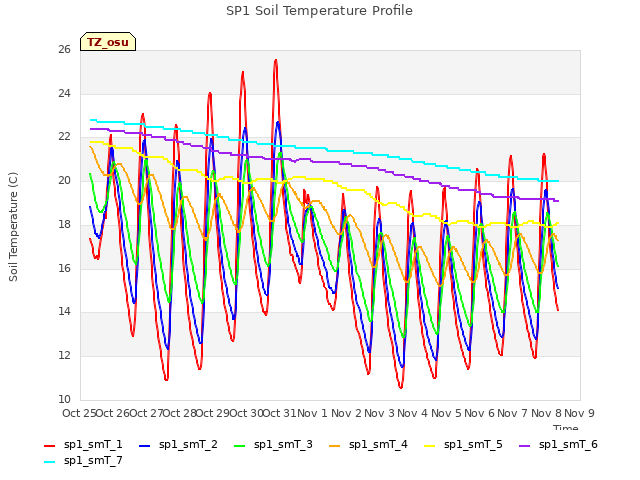The width and height of the screenshot is (640, 480).
Task: Toggle sp1_smT_5 legend entry
Action: (463, 444)
